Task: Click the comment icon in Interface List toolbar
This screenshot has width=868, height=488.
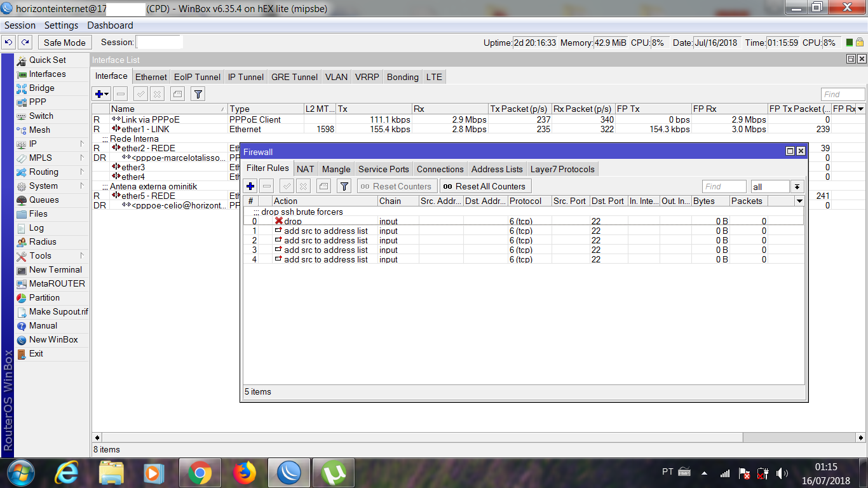Action: click(x=178, y=94)
